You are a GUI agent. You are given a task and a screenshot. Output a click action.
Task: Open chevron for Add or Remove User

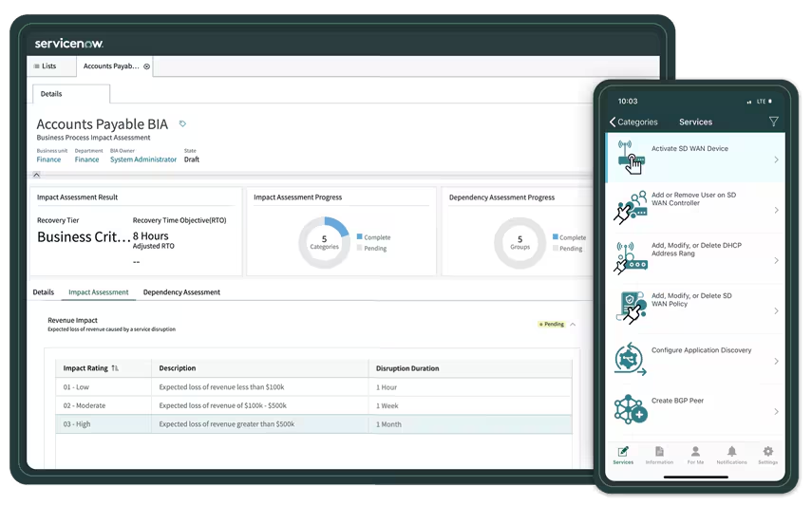(x=776, y=210)
